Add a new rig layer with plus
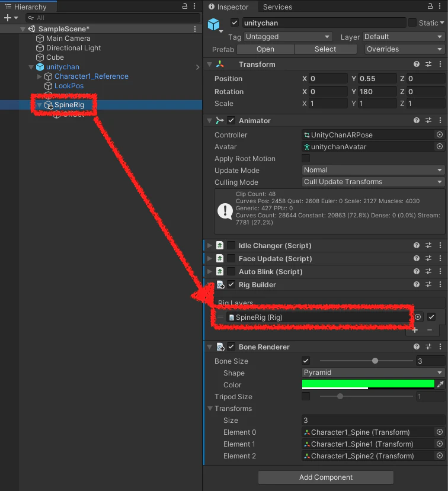The image size is (448, 491). [415, 330]
